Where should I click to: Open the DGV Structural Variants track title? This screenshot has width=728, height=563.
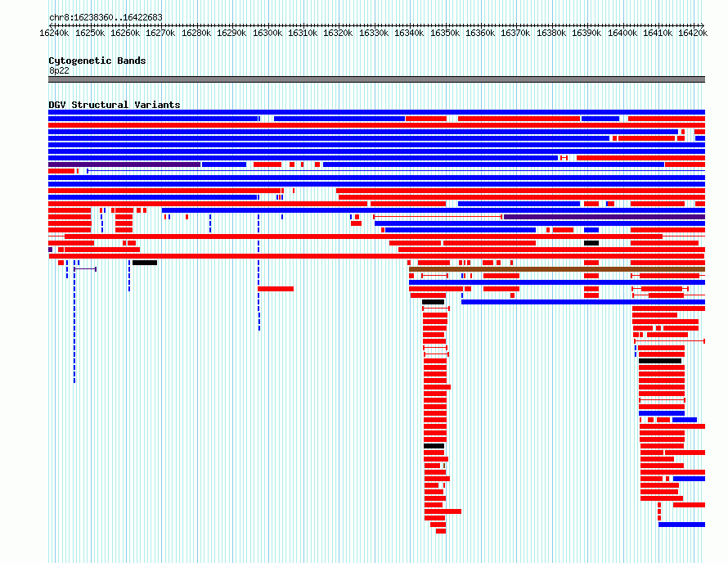(x=115, y=105)
